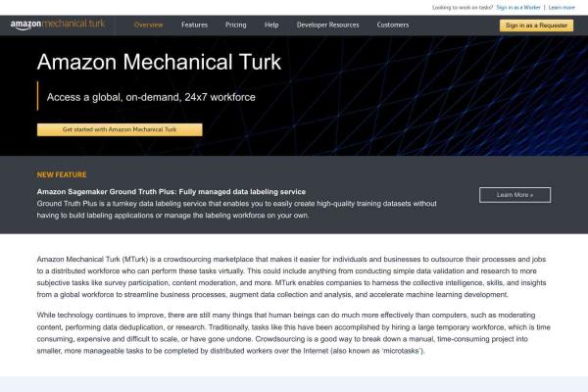The image size is (588, 392).
Task: Click Sign in as a Requester button
Action: pyautogui.click(x=536, y=25)
